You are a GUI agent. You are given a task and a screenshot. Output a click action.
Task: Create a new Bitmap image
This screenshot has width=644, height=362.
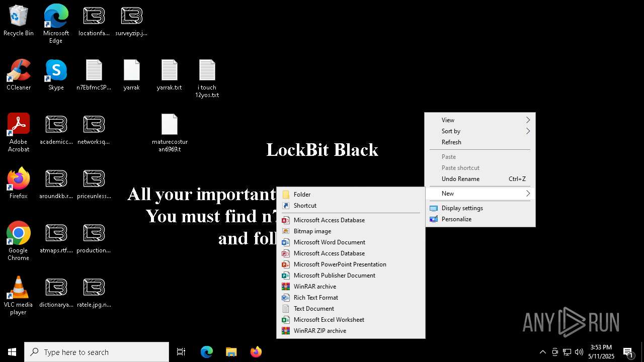point(351,231)
